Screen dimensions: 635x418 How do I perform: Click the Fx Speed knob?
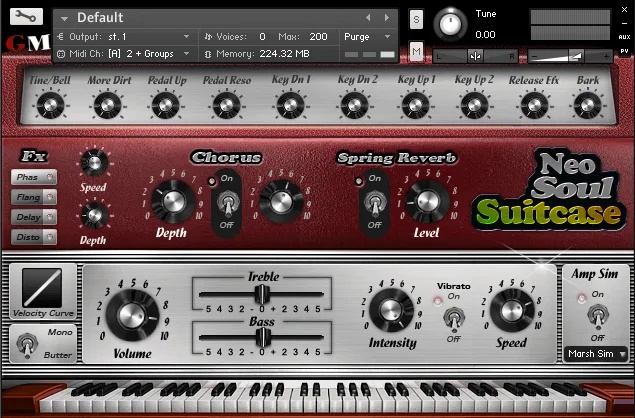pyautogui.click(x=94, y=162)
